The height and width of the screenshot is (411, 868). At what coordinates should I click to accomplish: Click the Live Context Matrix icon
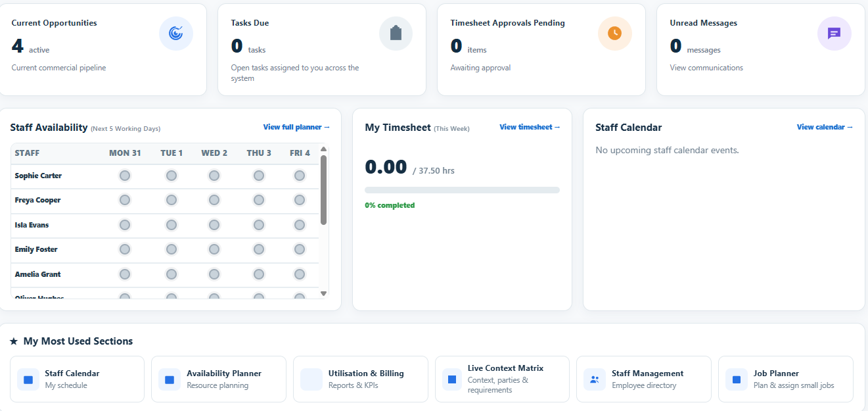pyautogui.click(x=452, y=379)
